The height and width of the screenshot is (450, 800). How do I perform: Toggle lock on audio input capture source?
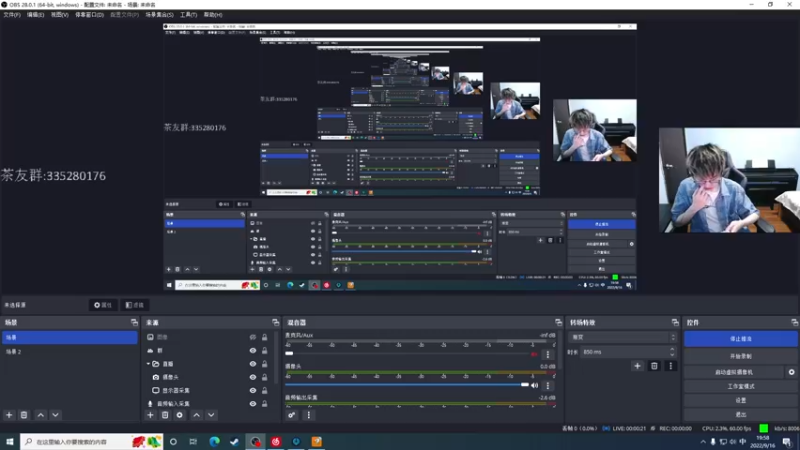[x=264, y=404]
